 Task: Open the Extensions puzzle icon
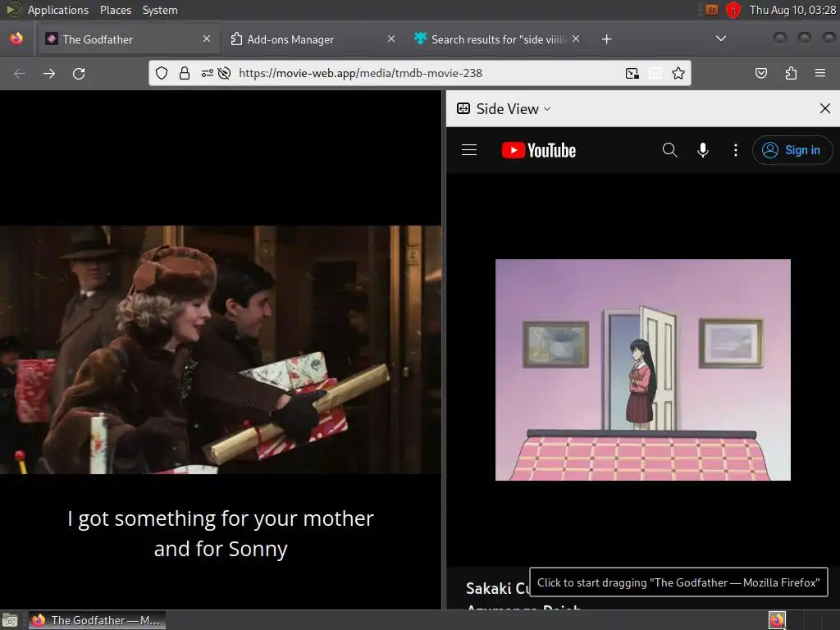791,73
